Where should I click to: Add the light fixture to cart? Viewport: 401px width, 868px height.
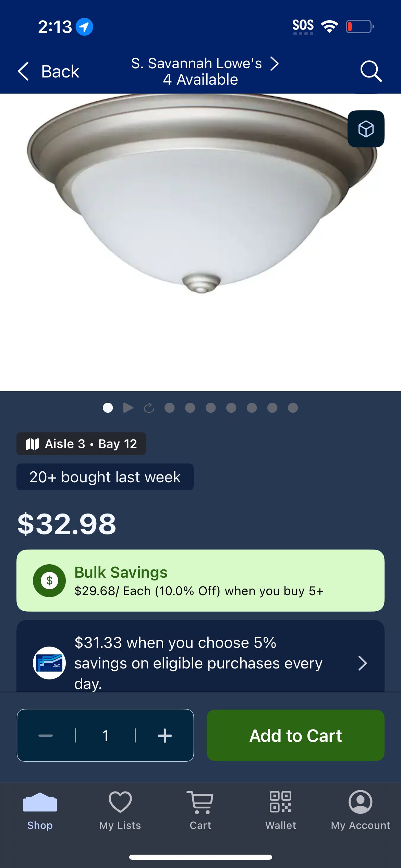pyautogui.click(x=295, y=735)
